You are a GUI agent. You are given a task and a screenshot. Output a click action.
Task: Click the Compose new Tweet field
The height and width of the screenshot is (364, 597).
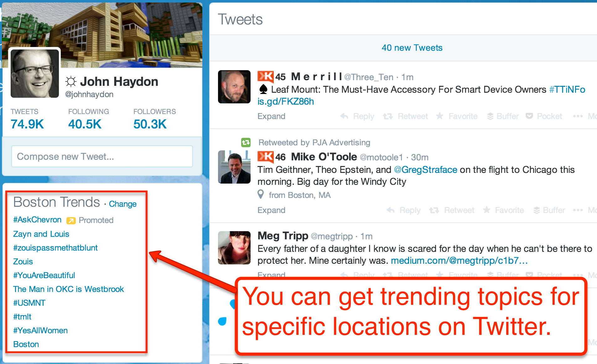tap(102, 156)
